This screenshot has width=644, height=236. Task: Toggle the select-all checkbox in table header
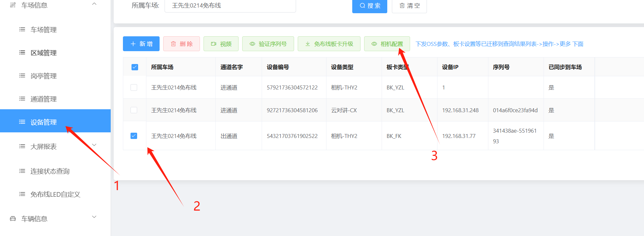pos(135,67)
